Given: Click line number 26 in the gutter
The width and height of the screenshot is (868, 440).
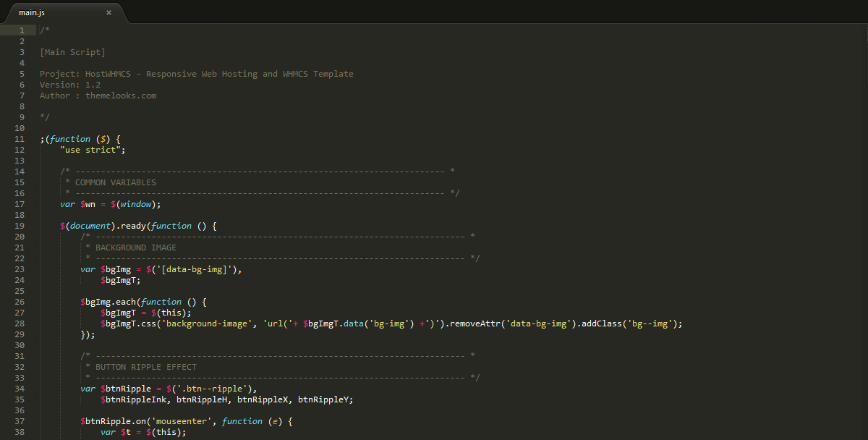Looking at the screenshot, I should point(20,302).
